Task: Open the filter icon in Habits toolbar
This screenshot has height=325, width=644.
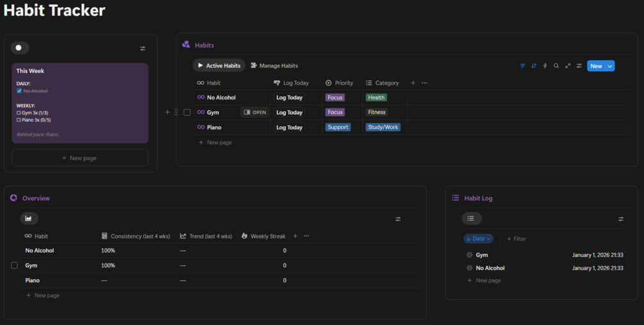Action: (x=523, y=66)
